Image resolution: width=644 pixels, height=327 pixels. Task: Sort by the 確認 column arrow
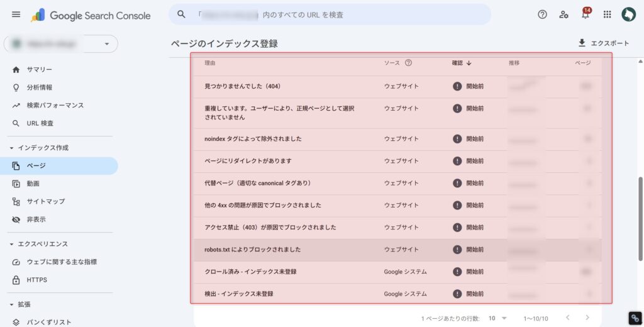(469, 63)
